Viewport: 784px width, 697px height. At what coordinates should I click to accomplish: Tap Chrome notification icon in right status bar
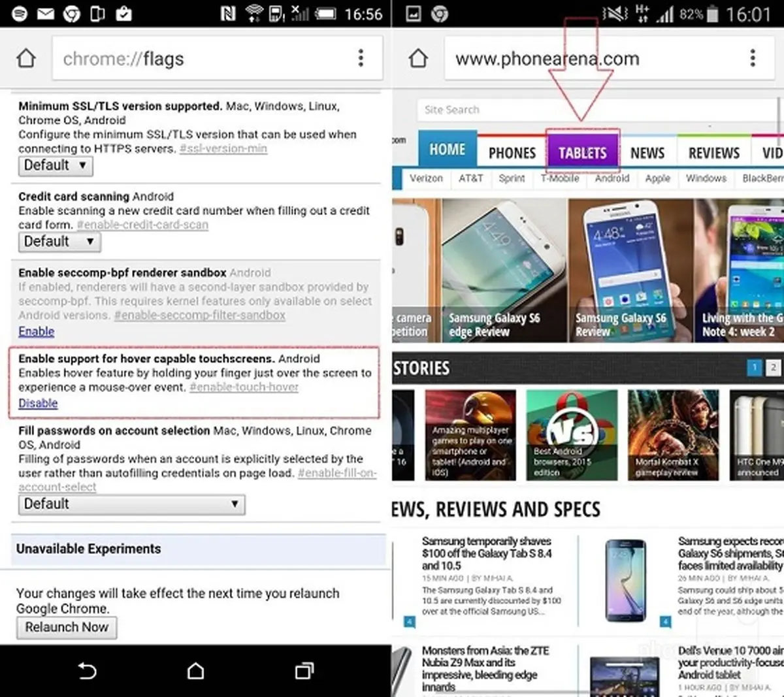pos(440,14)
